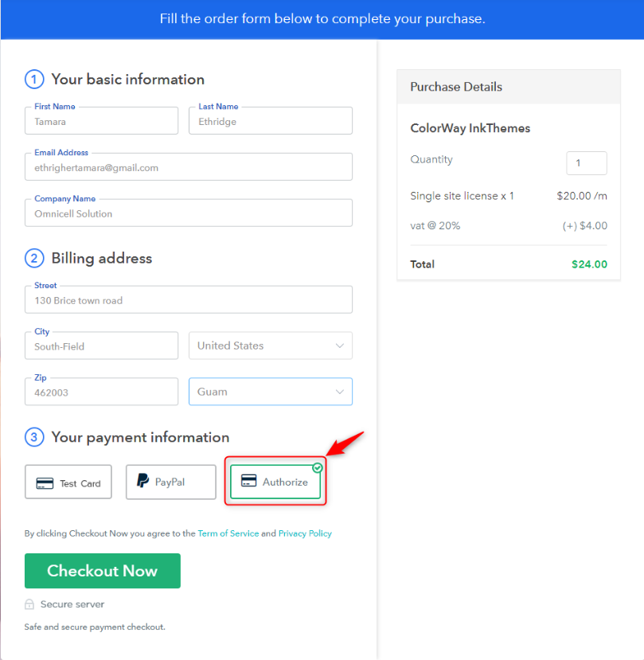The height and width of the screenshot is (660, 644).
Task: Select Test Card payment method
Action: tap(68, 482)
